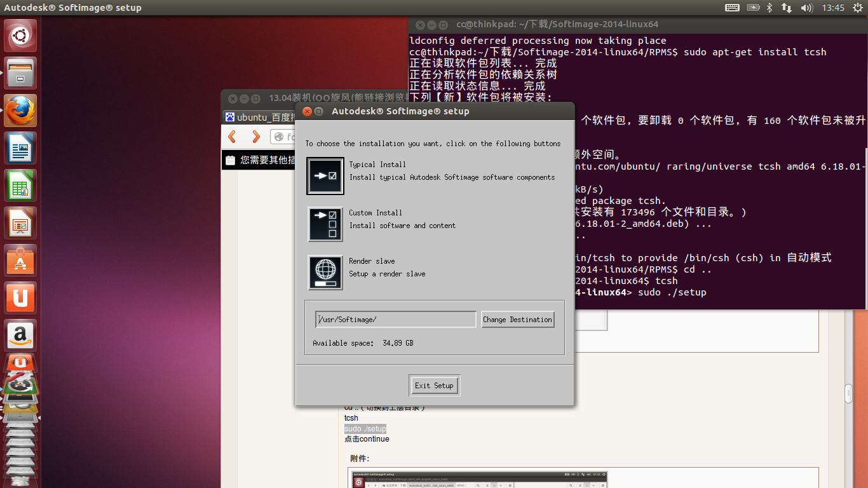Start the Typical Install option icon

pos(325,176)
